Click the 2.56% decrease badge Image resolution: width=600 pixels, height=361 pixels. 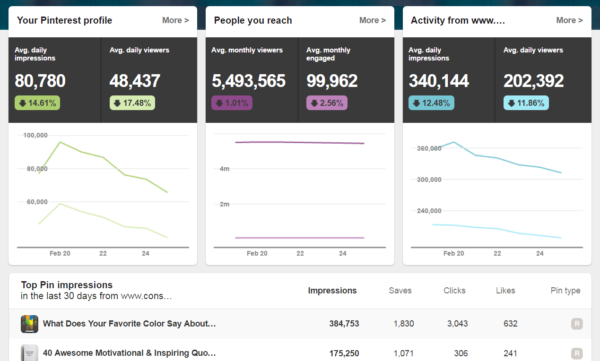click(327, 103)
